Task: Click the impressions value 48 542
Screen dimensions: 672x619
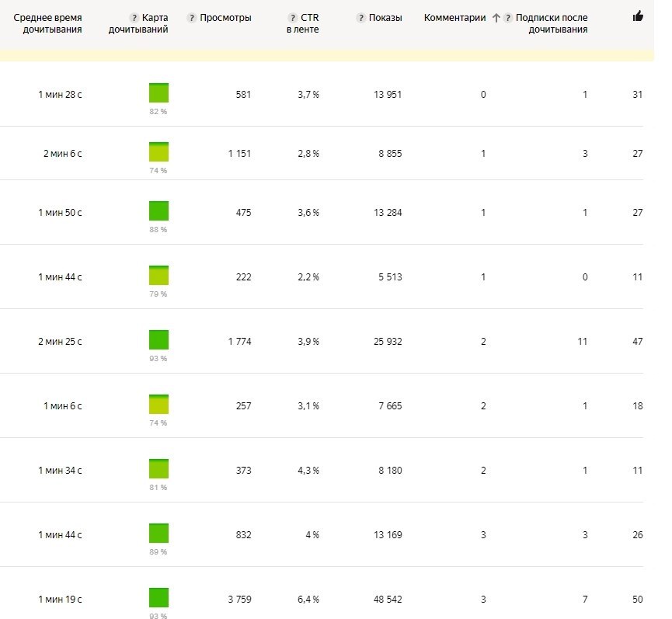Action: click(x=388, y=600)
